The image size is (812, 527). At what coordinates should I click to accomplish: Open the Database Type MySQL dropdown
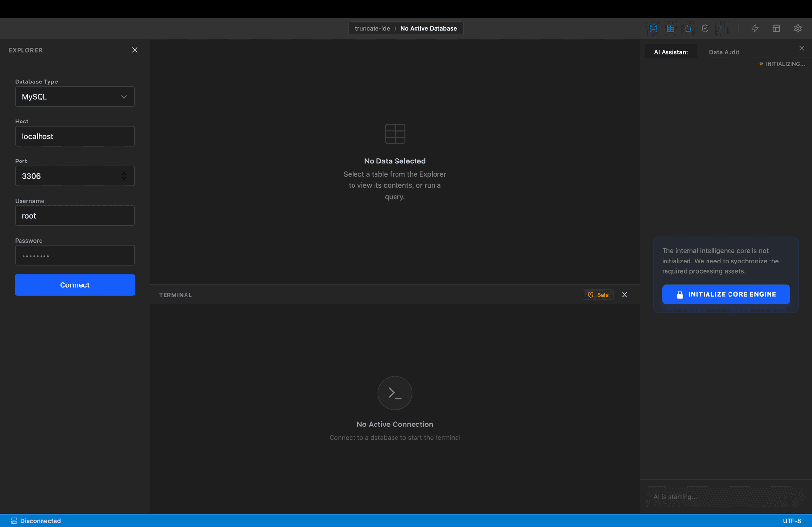pyautogui.click(x=75, y=97)
